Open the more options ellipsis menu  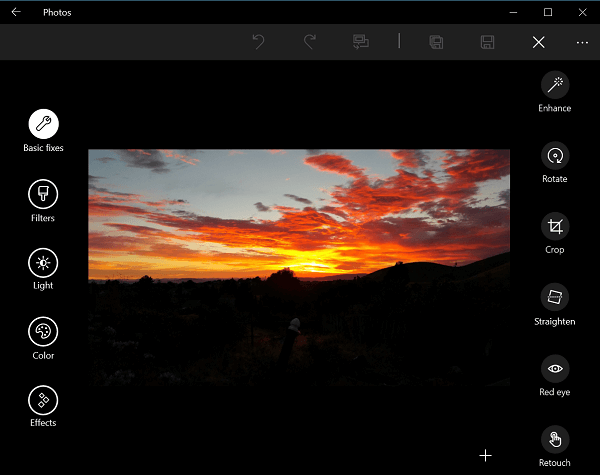click(582, 42)
